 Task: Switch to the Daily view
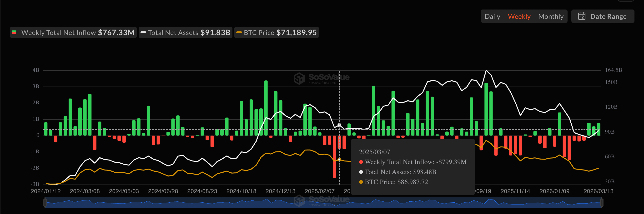click(492, 16)
